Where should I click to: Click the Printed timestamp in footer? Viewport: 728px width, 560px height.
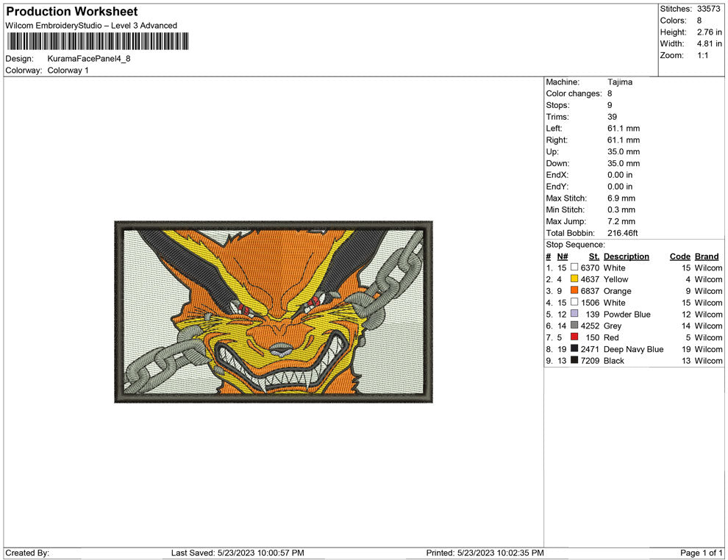coord(485,553)
